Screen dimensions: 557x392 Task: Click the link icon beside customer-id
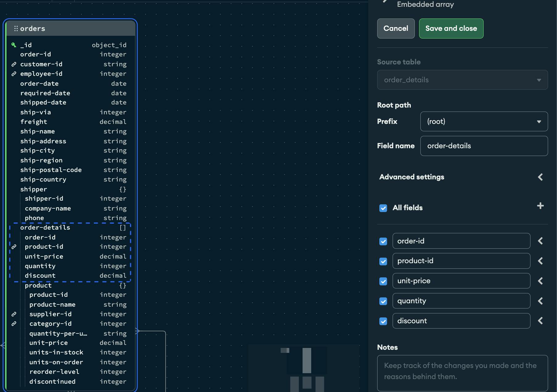(x=14, y=64)
